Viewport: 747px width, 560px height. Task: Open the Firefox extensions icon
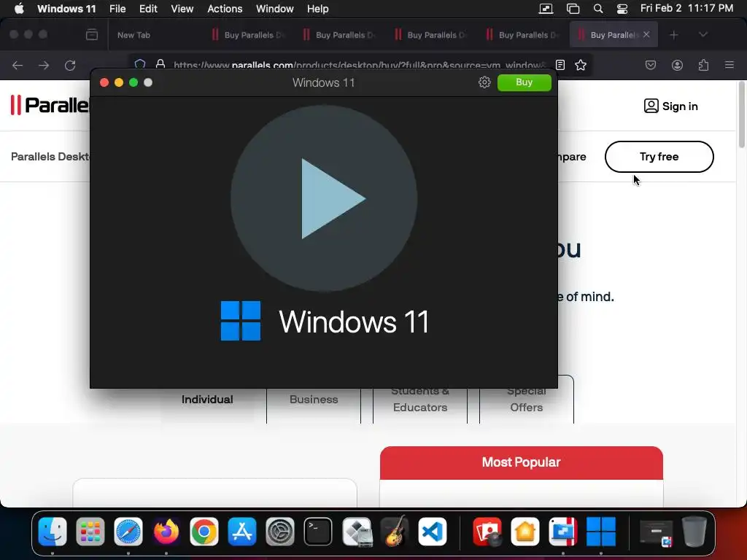tap(704, 65)
